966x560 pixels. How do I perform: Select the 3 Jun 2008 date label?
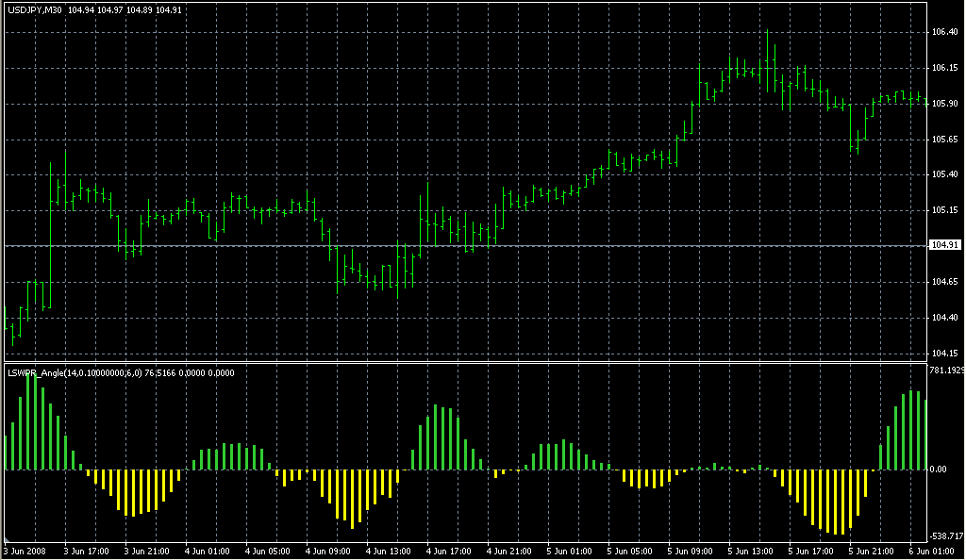click(x=25, y=551)
